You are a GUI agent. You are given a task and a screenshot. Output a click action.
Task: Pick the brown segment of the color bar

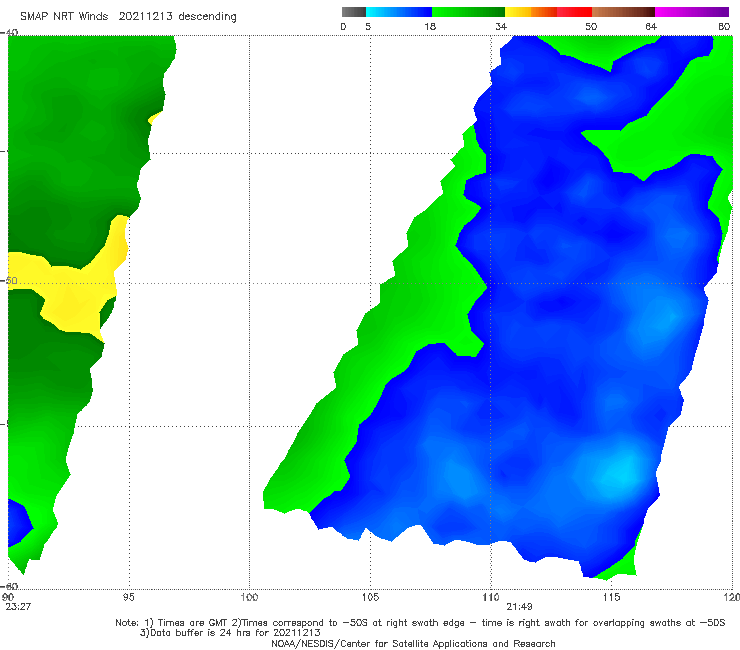[623, 12]
